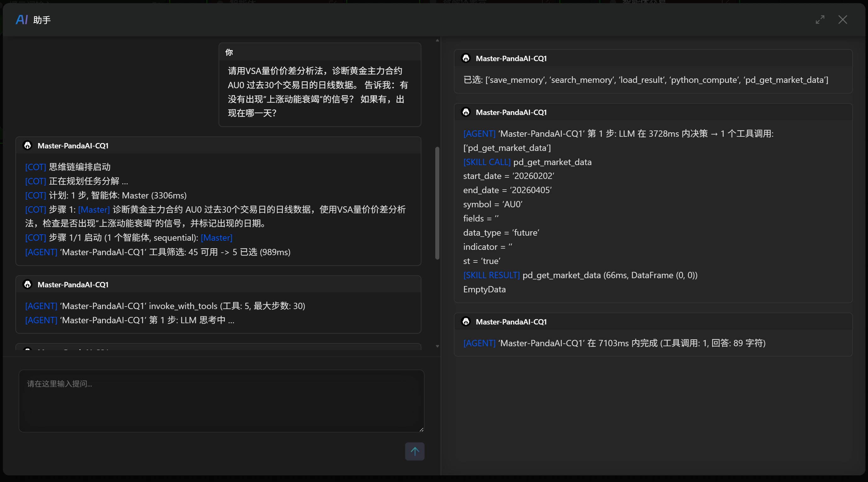Click the [Master] link in 步骤 1 line
Screen dimensions: 868x482
pos(94,209)
